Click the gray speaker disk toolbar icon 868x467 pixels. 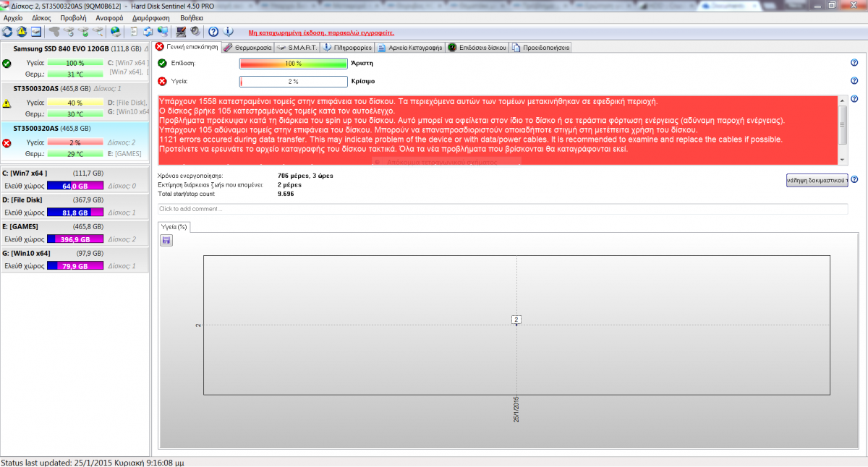(195, 32)
